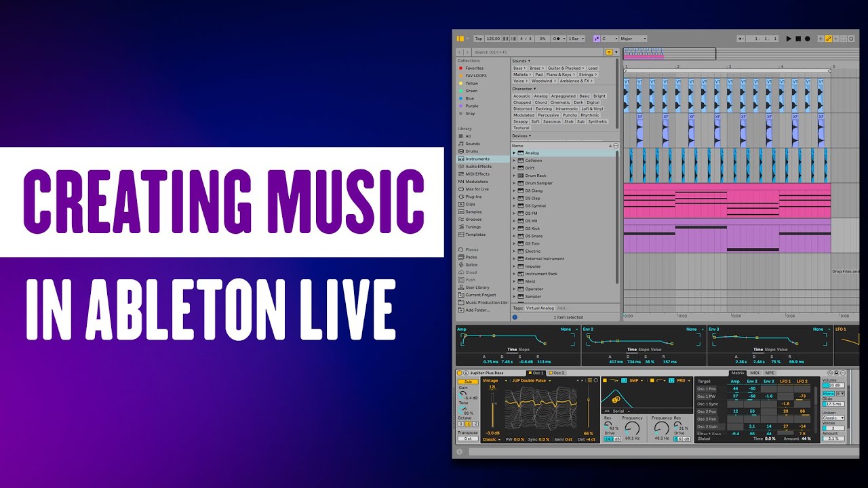This screenshot has height=488, width=868.
Task: Toggle Jupiter Plus Bass device activator
Action: pyautogui.click(x=460, y=373)
